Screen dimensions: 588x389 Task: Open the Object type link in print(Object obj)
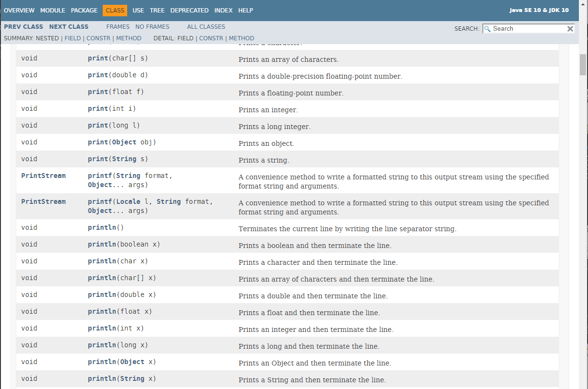pyautogui.click(x=124, y=142)
